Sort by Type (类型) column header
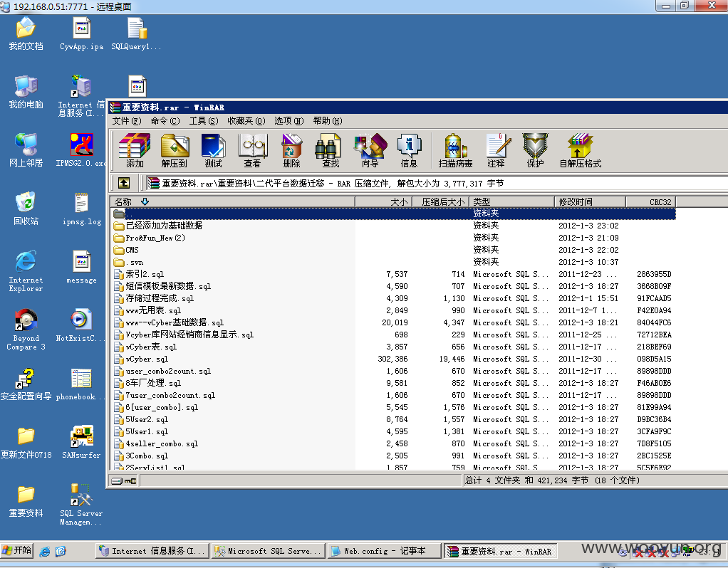 (511, 201)
